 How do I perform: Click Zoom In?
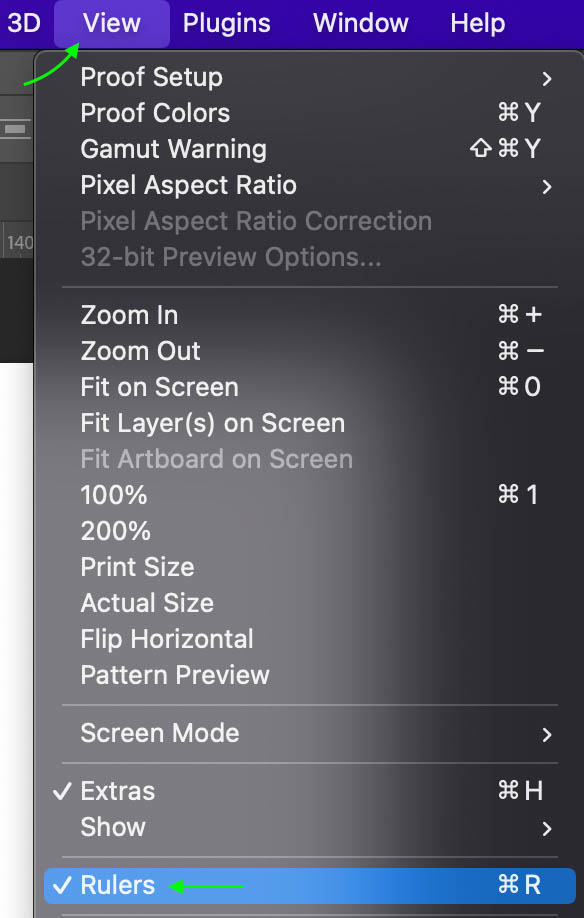pyautogui.click(x=129, y=314)
